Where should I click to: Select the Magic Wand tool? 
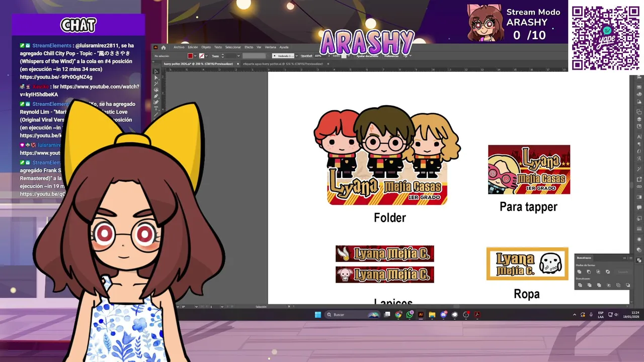[x=156, y=84]
